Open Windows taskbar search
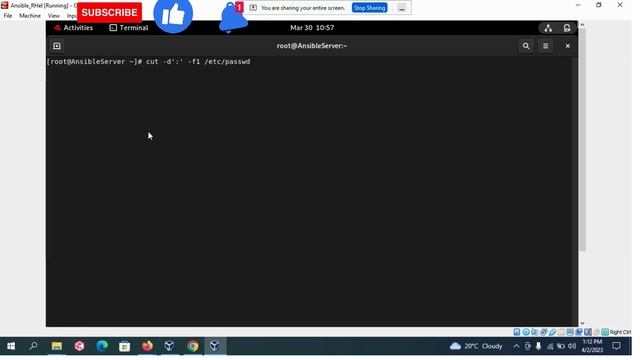640x360 pixels. (x=33, y=346)
